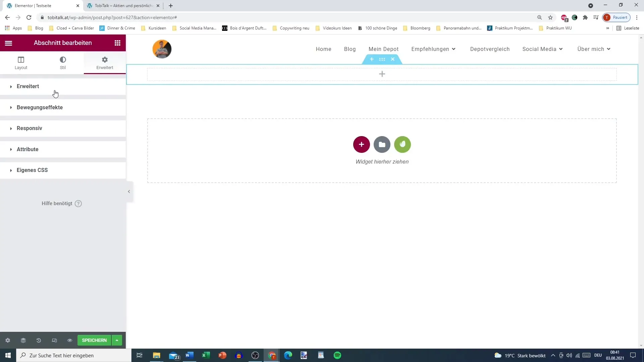This screenshot has width=644, height=362.
Task: Open the Navigator layers icon
Action: [23, 341]
